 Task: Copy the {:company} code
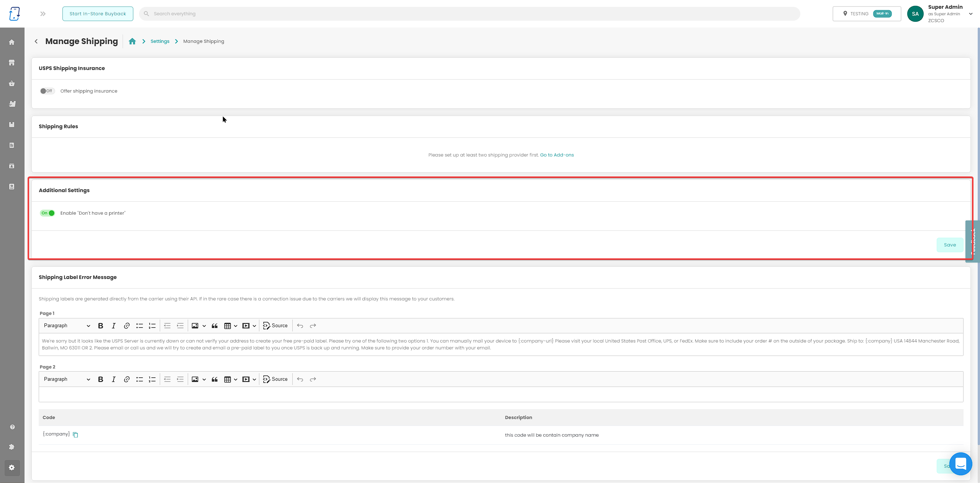(75, 435)
